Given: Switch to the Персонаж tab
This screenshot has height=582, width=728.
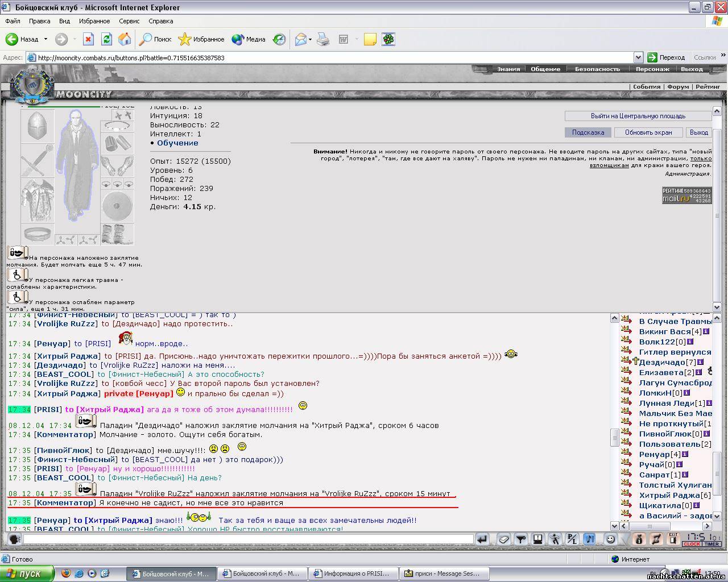Looking at the screenshot, I should pyautogui.click(x=652, y=69).
